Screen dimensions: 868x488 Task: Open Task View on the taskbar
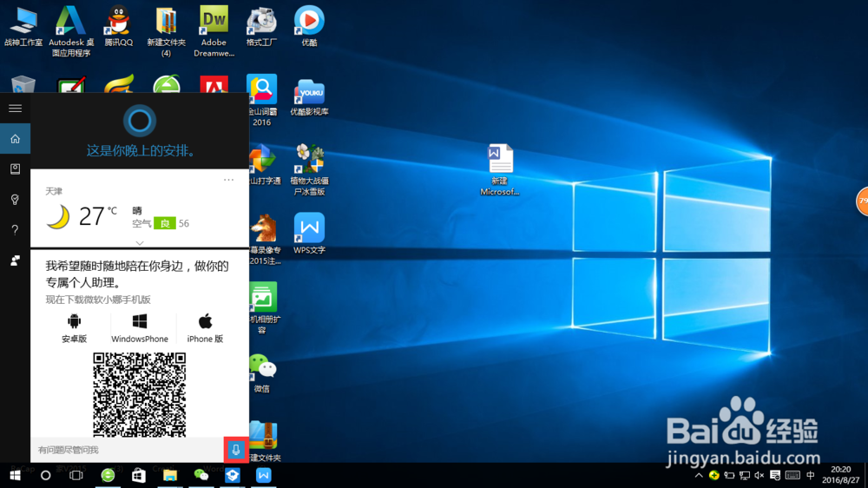coord(76,475)
